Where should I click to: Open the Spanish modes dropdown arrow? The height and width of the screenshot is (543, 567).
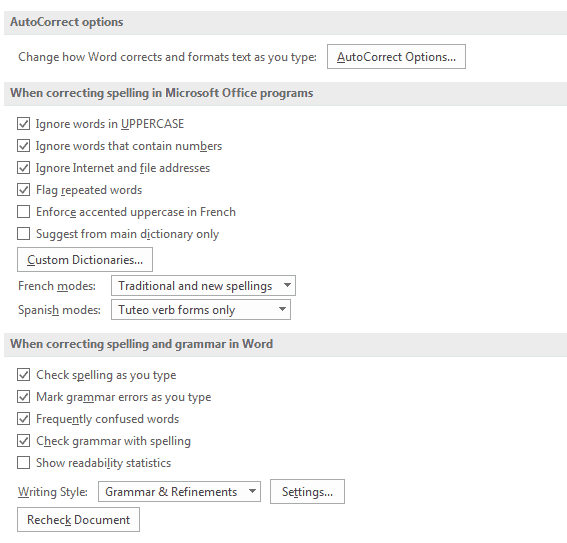click(x=282, y=309)
